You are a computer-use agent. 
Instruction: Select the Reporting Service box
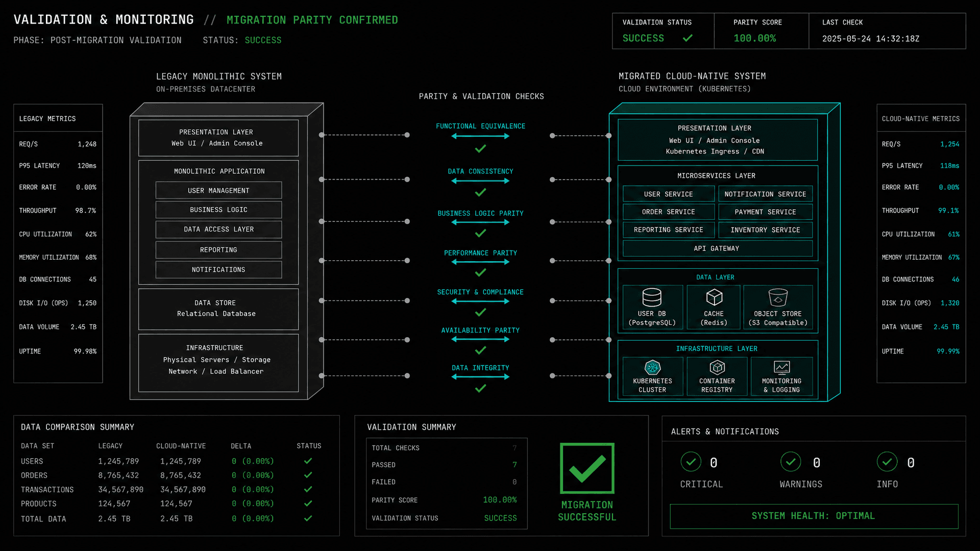pos(668,230)
